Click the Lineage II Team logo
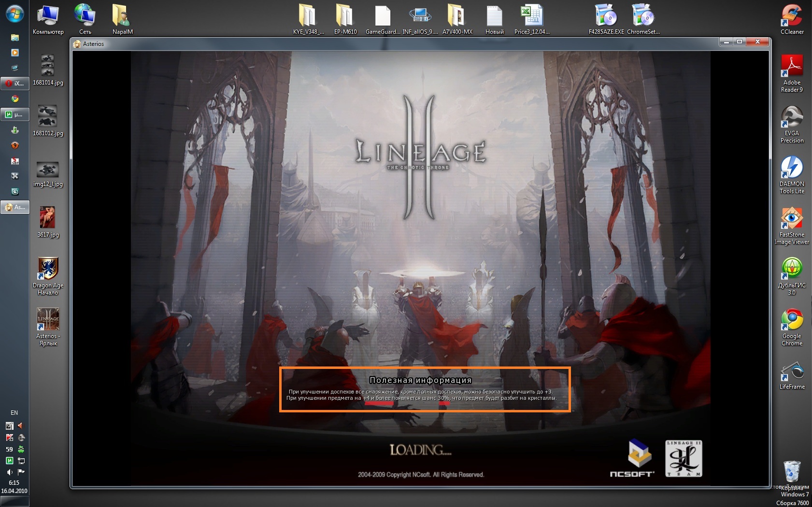The width and height of the screenshot is (812, 507). point(684,458)
